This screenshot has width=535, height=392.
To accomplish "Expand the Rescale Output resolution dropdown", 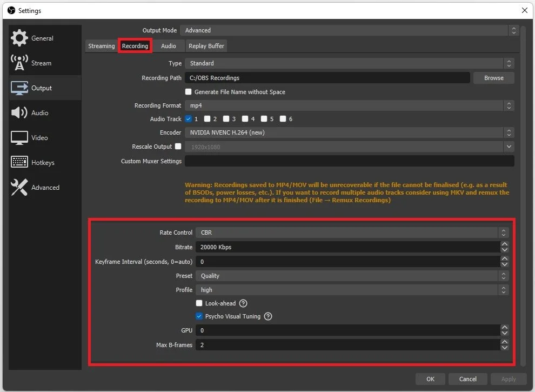I will [509, 147].
